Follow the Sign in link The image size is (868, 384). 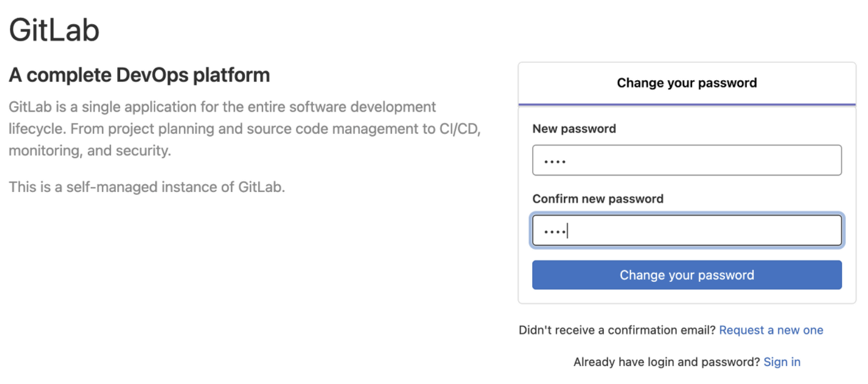(x=782, y=362)
